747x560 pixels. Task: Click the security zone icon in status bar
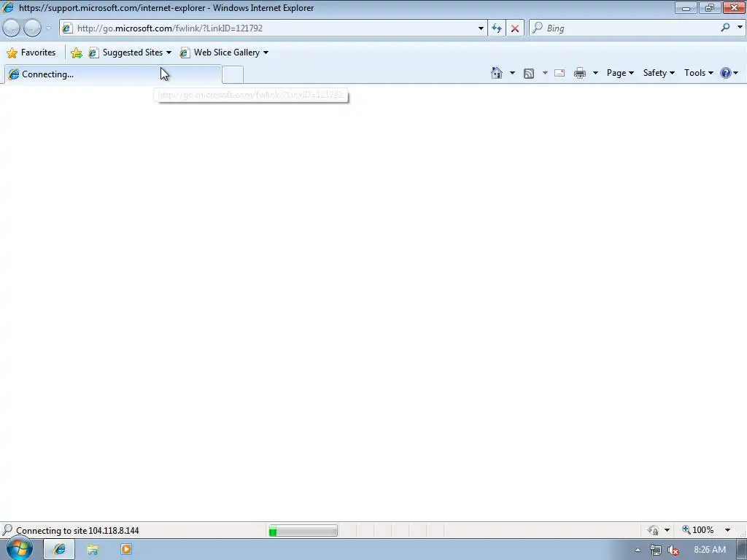pyautogui.click(x=653, y=530)
